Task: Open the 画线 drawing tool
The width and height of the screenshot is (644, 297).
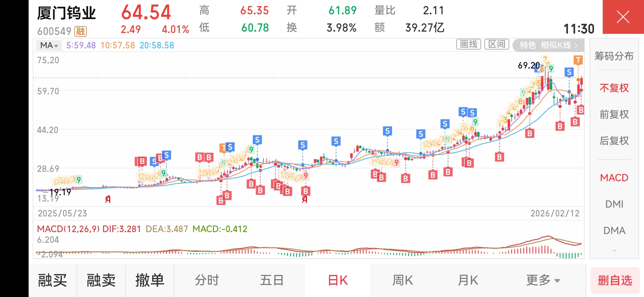Action: 468,44
